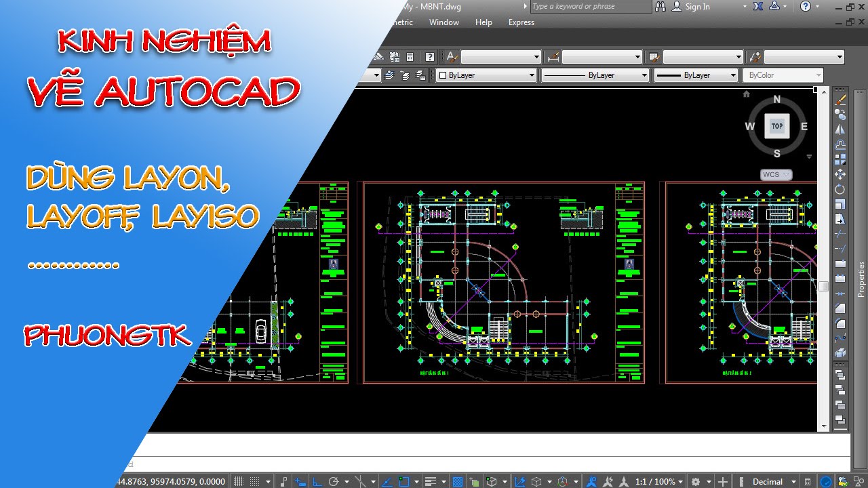
Task: Open the color control ByLayer dropdown
Action: [x=486, y=75]
